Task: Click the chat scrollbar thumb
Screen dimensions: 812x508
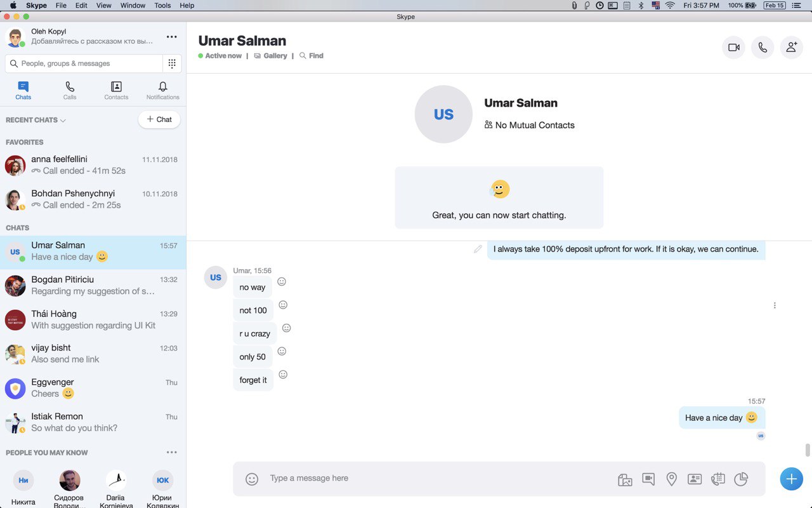Action: click(x=808, y=450)
